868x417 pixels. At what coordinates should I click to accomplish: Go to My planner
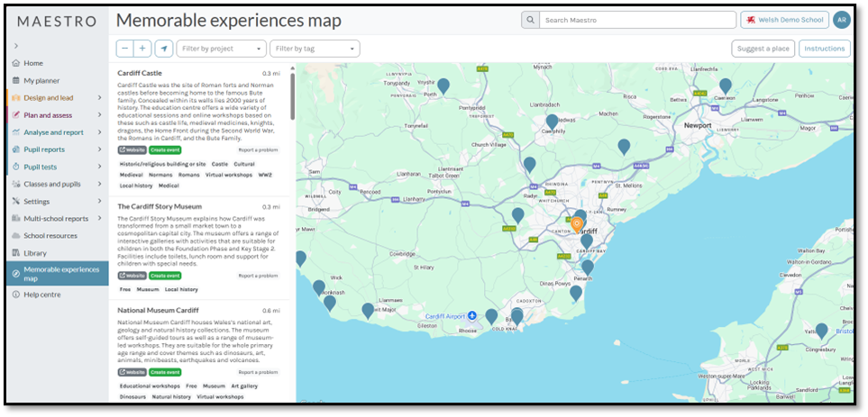41,80
